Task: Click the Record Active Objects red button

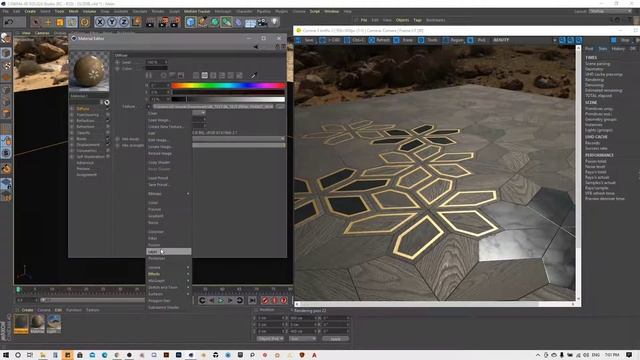Action: (266, 300)
